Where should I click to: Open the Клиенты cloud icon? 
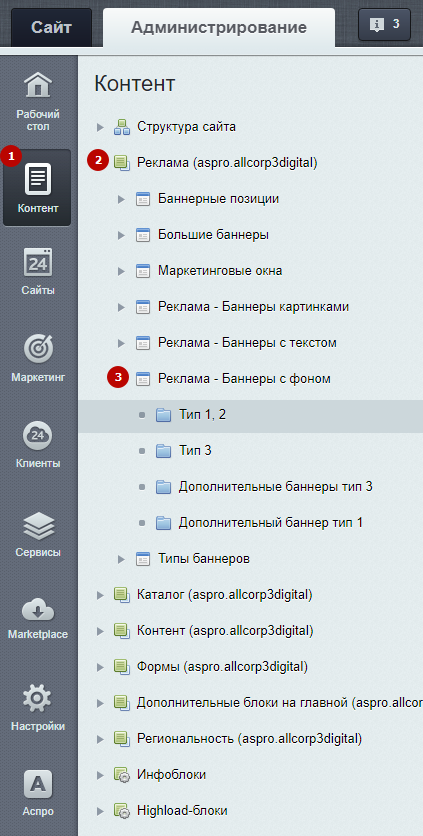(38, 436)
